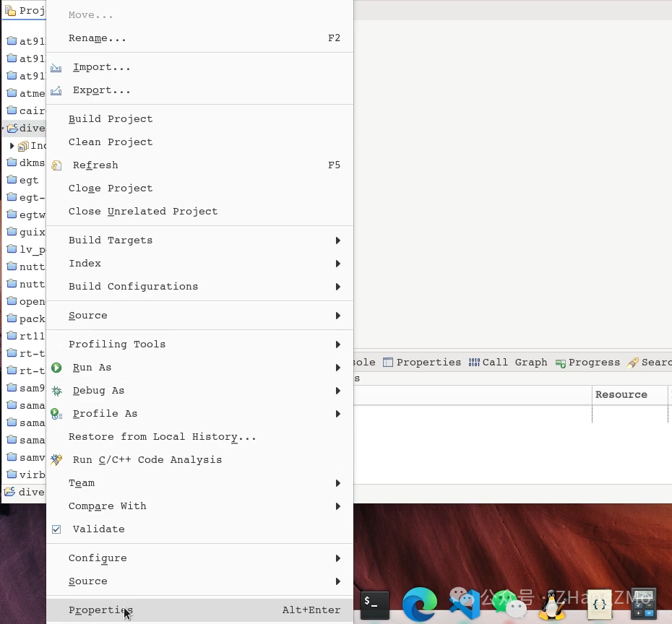Toggle the Validate checkbox

[56, 529]
